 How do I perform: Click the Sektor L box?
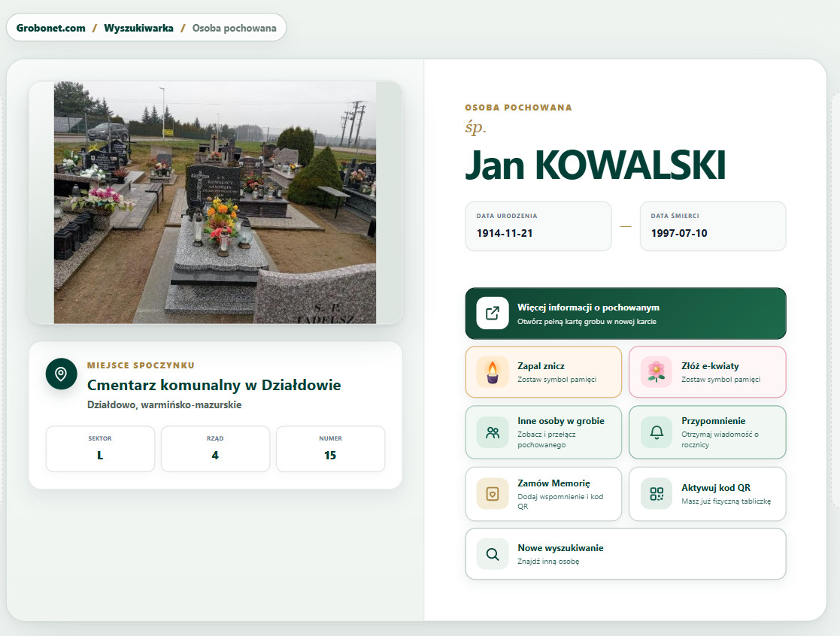tap(100, 449)
